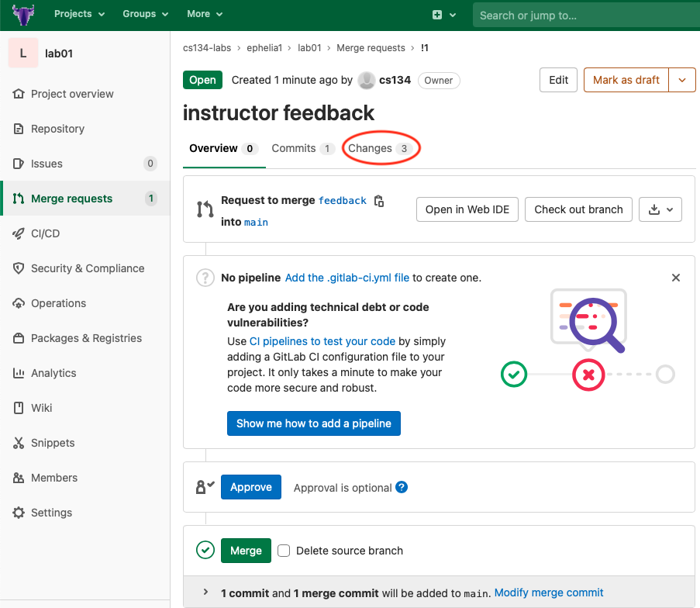This screenshot has width=700, height=608.
Task: Click the GitLab bull logo
Action: point(24,14)
